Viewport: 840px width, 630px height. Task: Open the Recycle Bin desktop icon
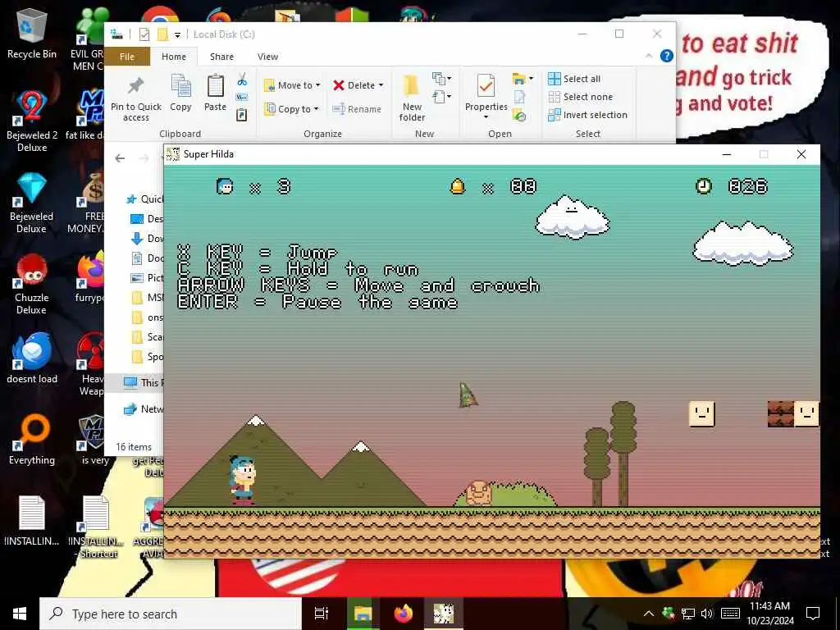click(32, 34)
